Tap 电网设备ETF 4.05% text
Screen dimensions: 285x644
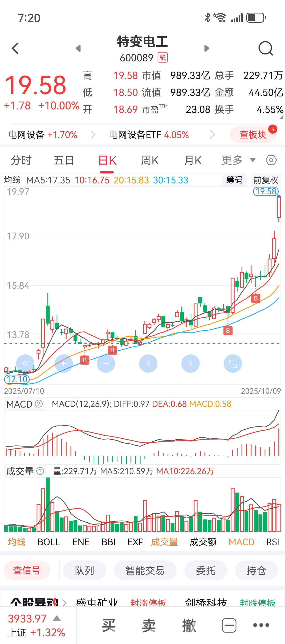pos(149,135)
